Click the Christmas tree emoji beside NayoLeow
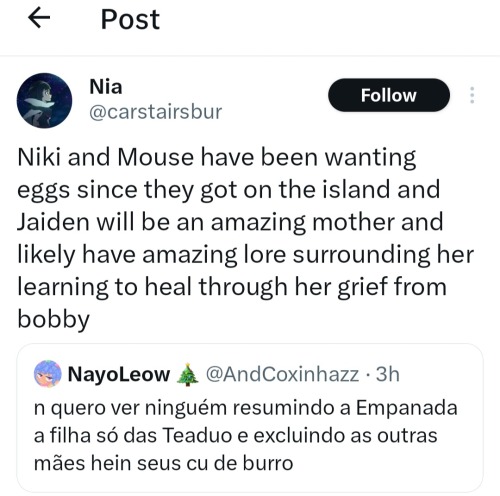The height and width of the screenshot is (496, 500). click(x=187, y=375)
